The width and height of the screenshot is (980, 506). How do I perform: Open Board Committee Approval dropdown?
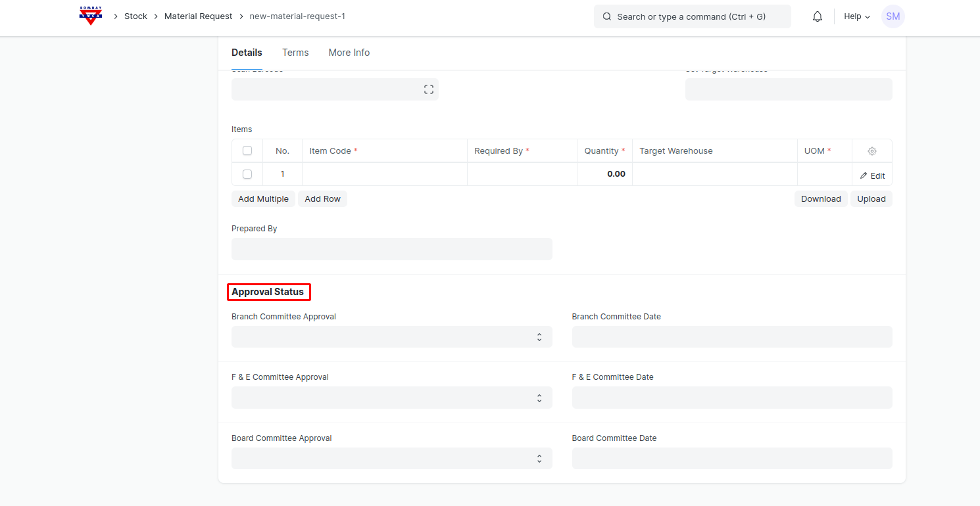(x=391, y=459)
